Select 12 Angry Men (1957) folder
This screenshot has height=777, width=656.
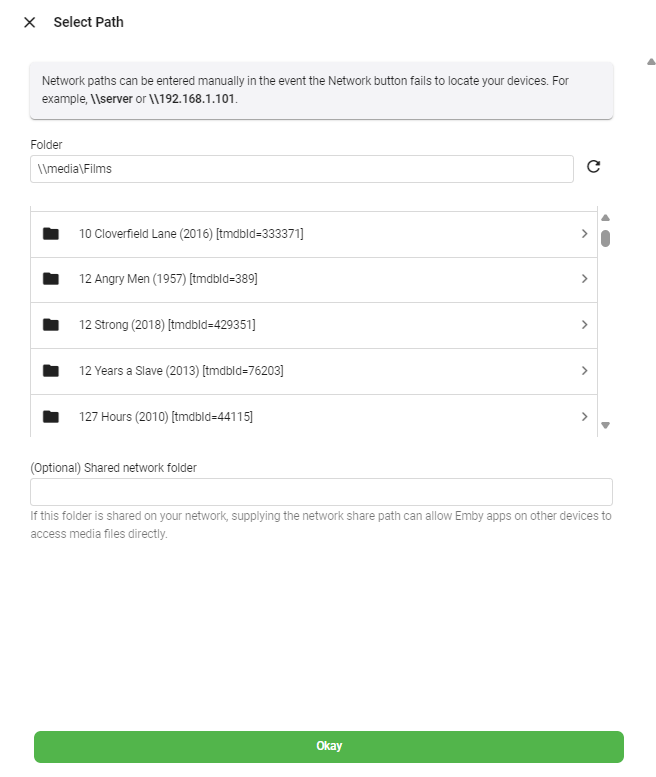point(168,279)
